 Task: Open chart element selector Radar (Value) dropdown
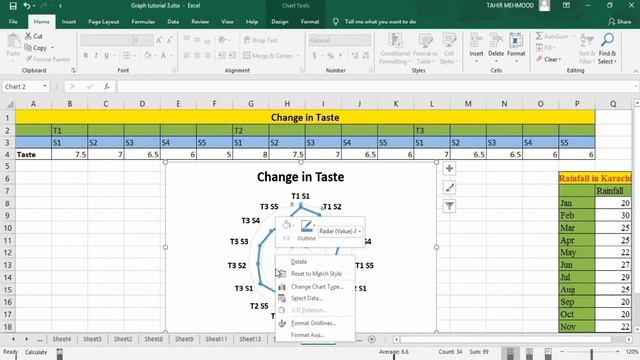click(340, 231)
